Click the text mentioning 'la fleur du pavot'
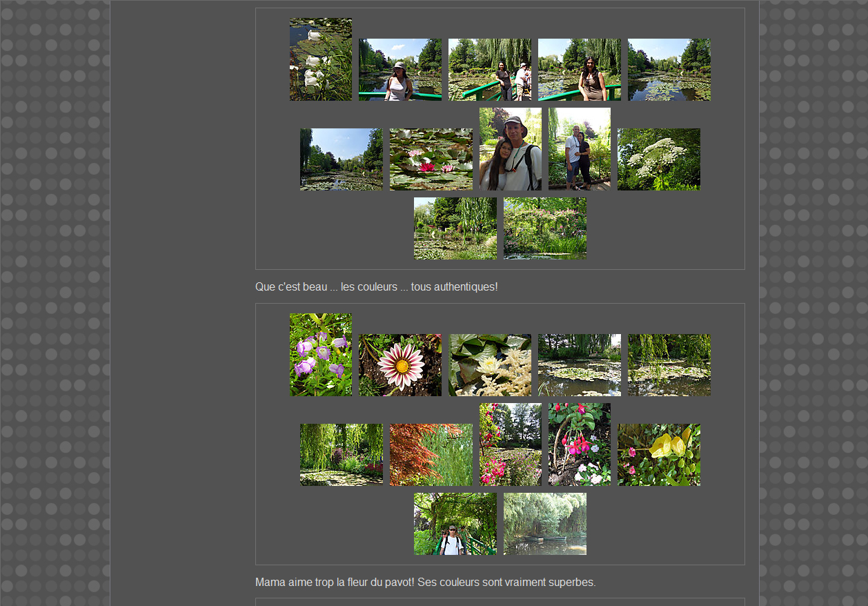868x606 pixels. coord(425,583)
